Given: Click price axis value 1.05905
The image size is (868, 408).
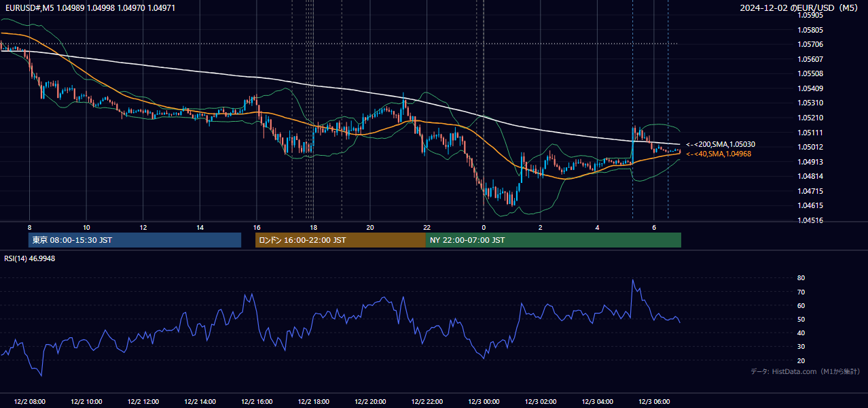Looking at the screenshot, I should pos(810,15).
